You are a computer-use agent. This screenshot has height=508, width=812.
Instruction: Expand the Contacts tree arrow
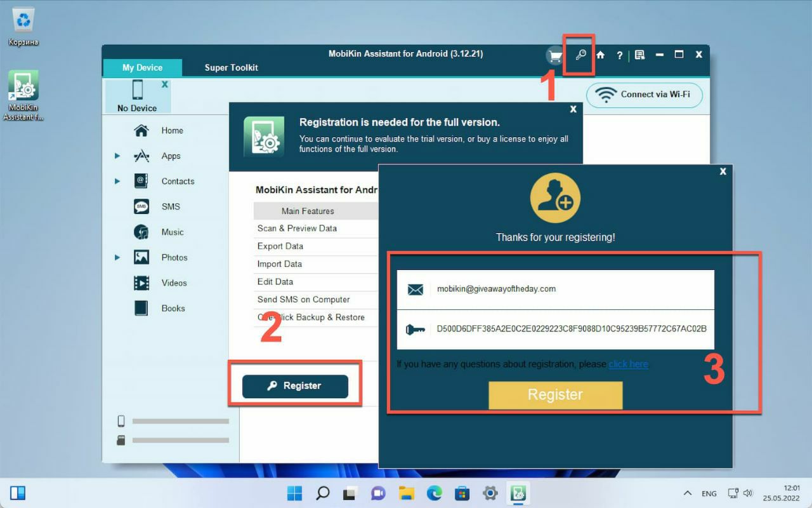(x=117, y=181)
